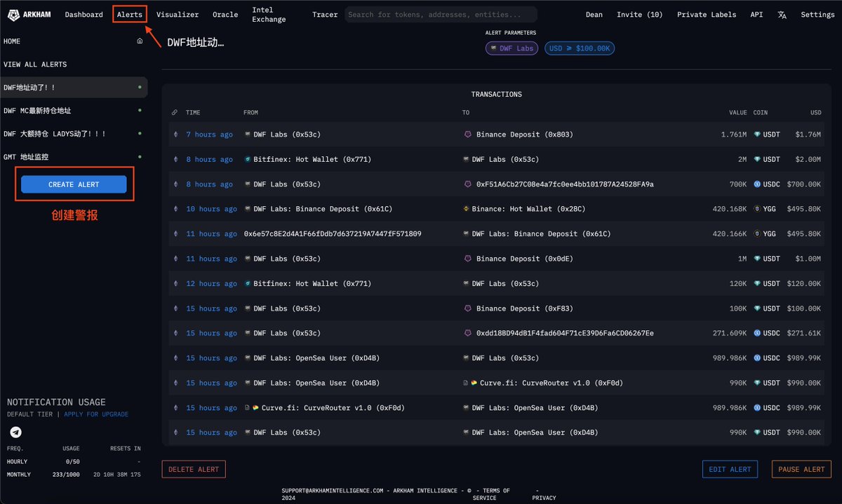Click the DELETE ALERT button
Screen dimensions: 842x504
pos(194,469)
